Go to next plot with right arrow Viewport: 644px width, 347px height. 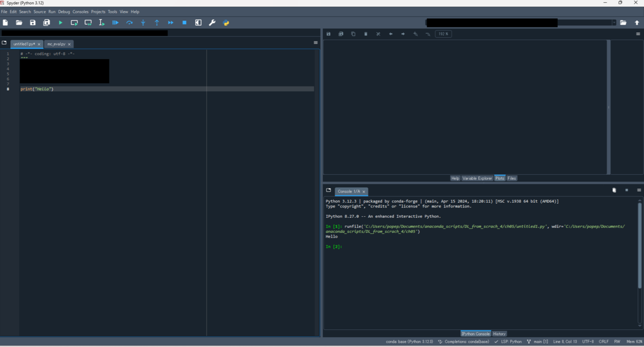403,34
